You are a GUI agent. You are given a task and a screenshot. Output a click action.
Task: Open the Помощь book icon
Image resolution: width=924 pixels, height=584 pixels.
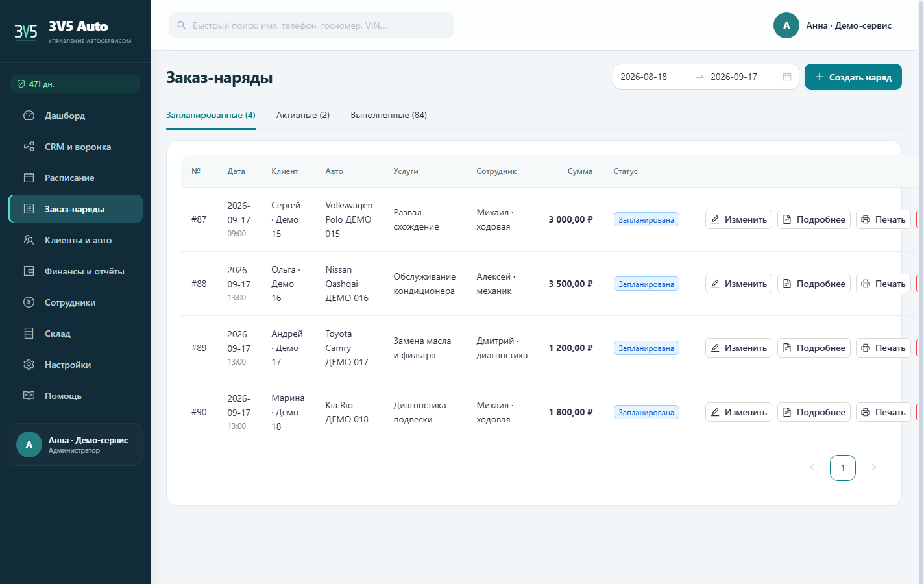coord(29,396)
